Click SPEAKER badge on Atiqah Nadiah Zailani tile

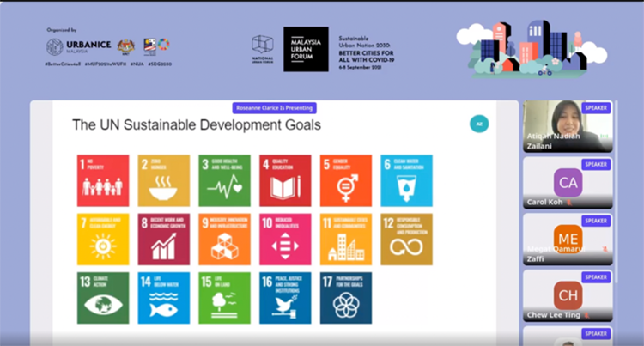tap(596, 108)
